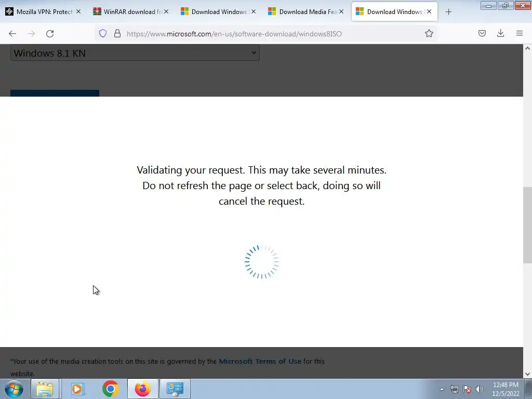The height and width of the screenshot is (399, 532).
Task: Open the control panel taskbar application
Action: [175, 389]
